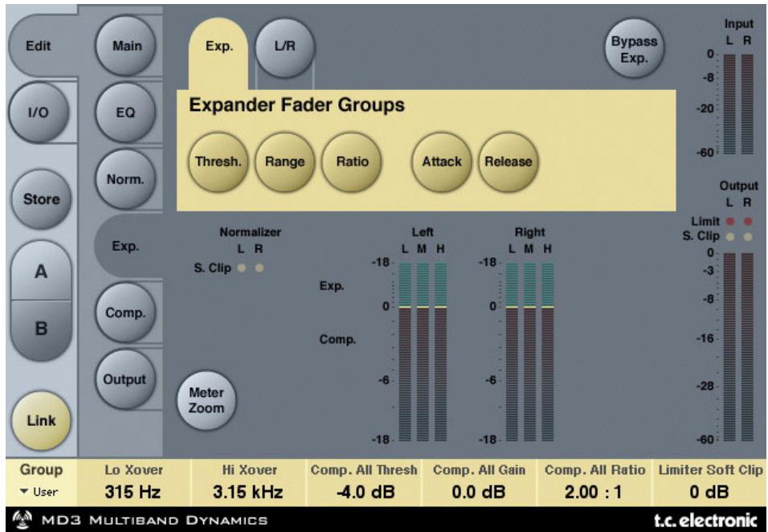The width and height of the screenshot is (768, 532).
Task: Click the Output R Limit indicator
Action: [747, 222]
